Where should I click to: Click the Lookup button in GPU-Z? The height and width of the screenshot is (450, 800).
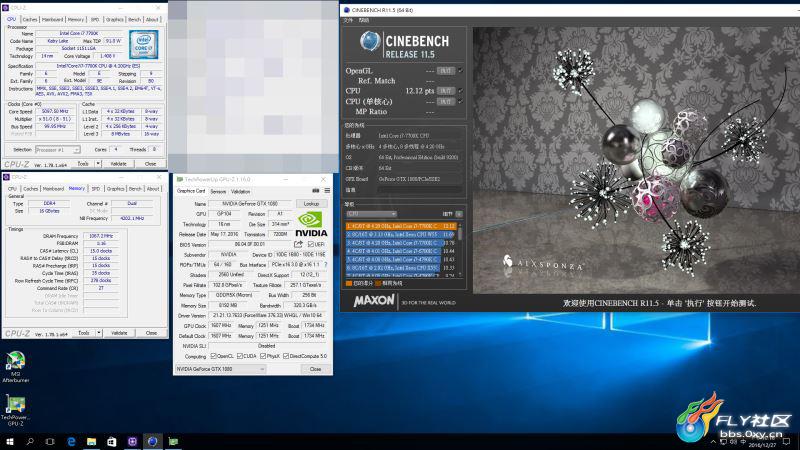tap(311, 204)
